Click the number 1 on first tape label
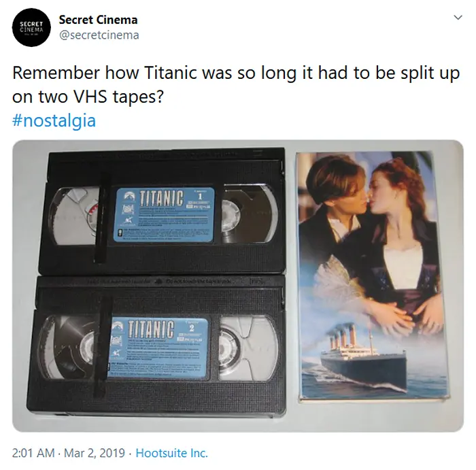The width and height of the screenshot is (476, 470). [x=200, y=196]
